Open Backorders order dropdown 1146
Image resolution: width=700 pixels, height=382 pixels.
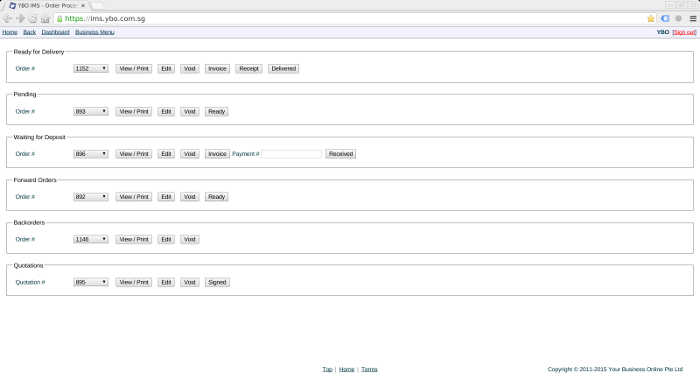[x=91, y=240]
